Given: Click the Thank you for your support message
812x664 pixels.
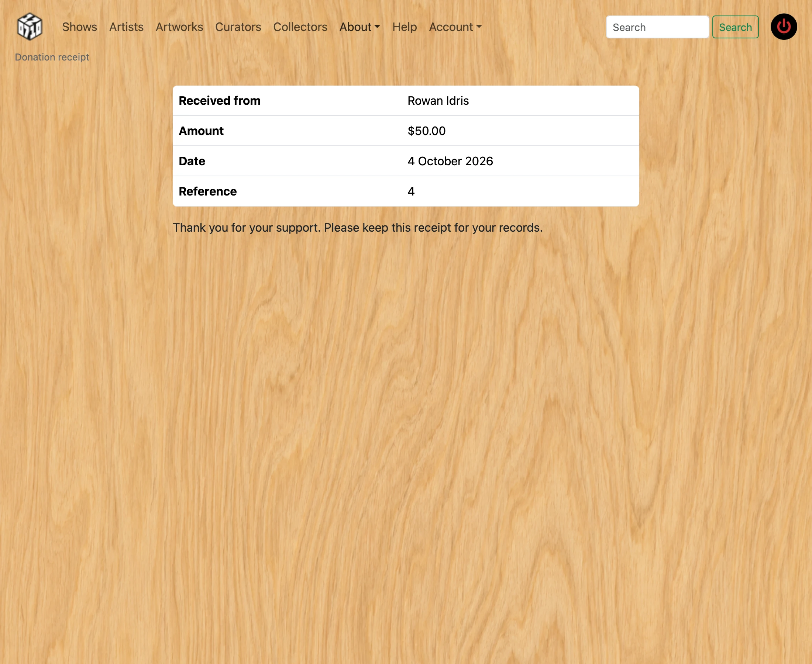Looking at the screenshot, I should [x=358, y=228].
